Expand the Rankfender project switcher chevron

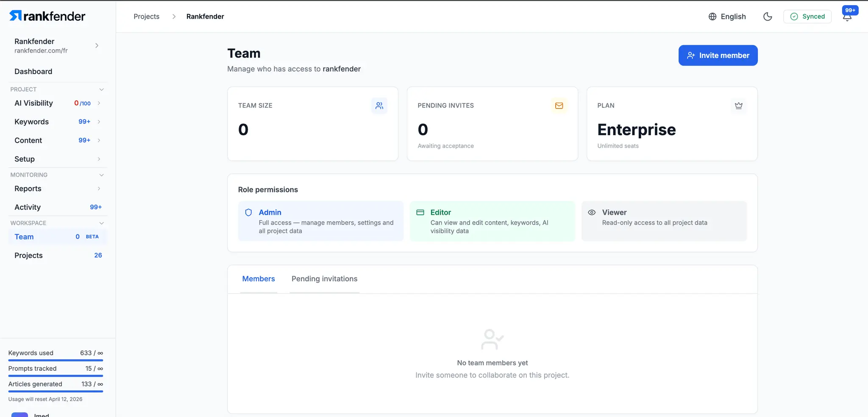point(97,45)
